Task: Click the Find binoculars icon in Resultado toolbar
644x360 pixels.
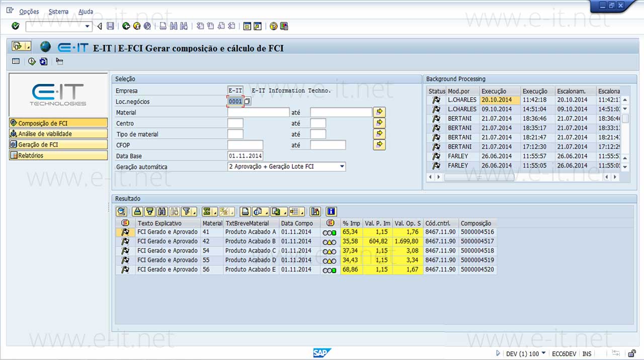Action: [162, 212]
